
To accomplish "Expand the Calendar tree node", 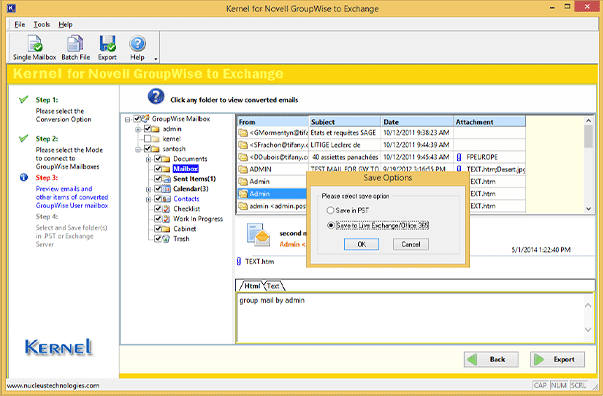I will coord(148,189).
